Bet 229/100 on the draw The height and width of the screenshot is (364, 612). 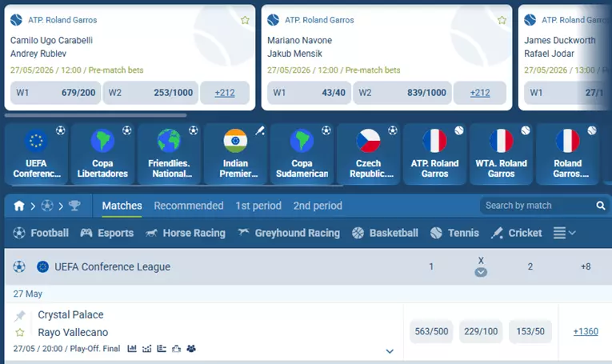click(x=481, y=332)
